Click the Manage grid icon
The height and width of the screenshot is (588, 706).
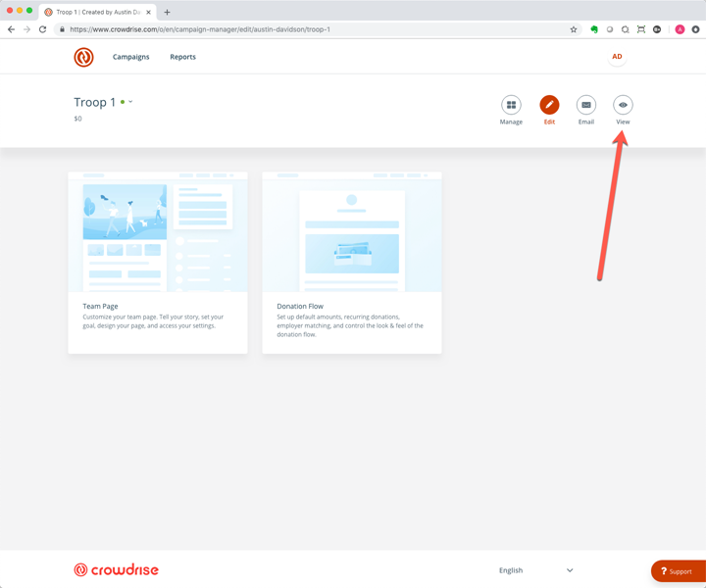pyautogui.click(x=511, y=105)
